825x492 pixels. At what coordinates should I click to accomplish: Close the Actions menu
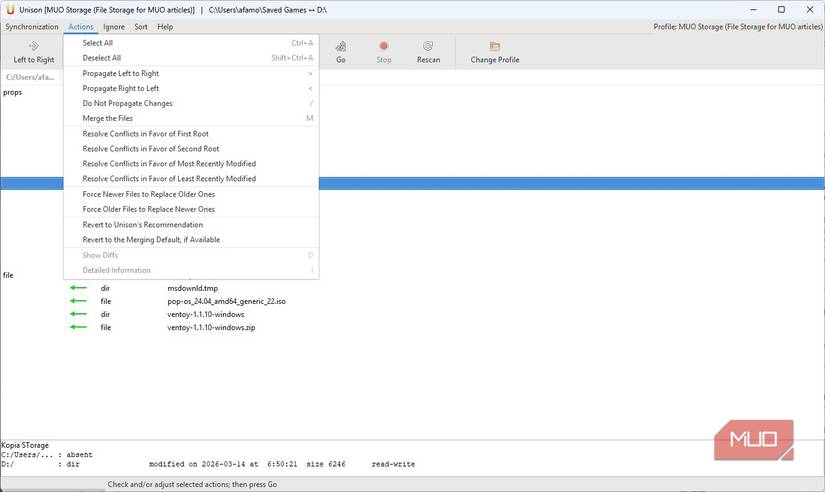[81, 27]
